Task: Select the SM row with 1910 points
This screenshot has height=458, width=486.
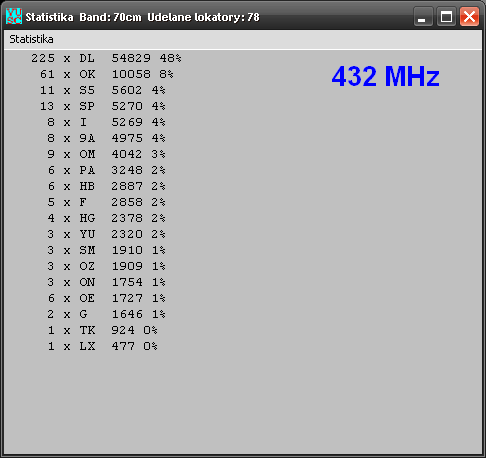Action: click(x=106, y=250)
